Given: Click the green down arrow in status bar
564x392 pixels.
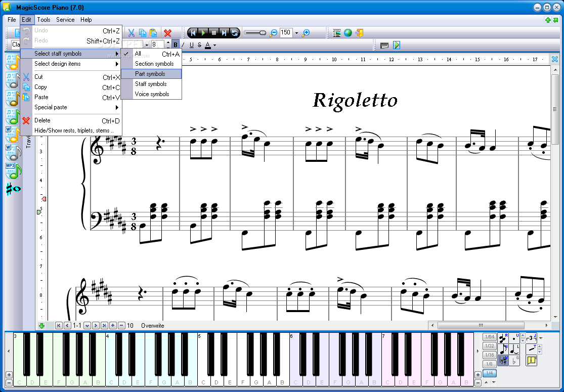Looking at the screenshot, I should tap(41, 326).
